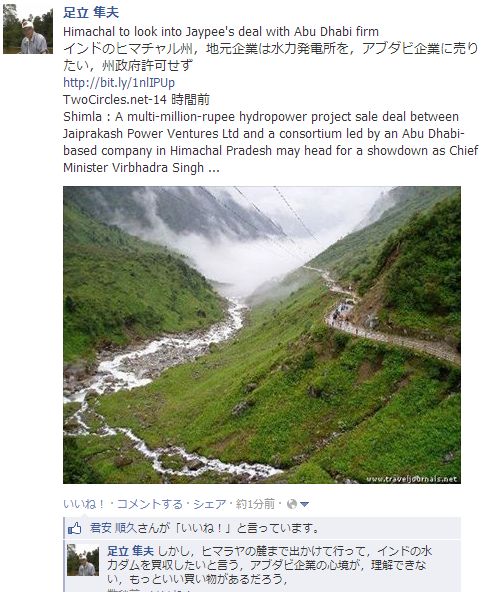The width and height of the screenshot is (486, 592).
Task: Open the mountain valley photo
Action: [262, 335]
